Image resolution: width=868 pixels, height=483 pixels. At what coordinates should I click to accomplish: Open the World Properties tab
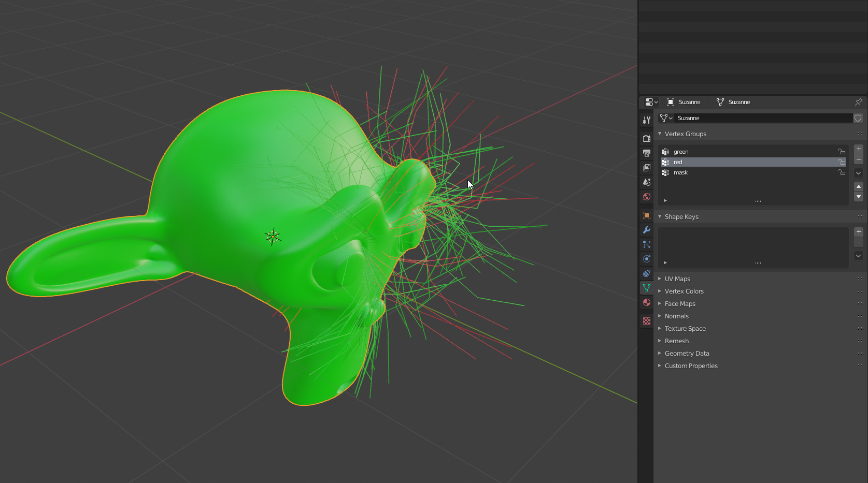click(x=646, y=197)
